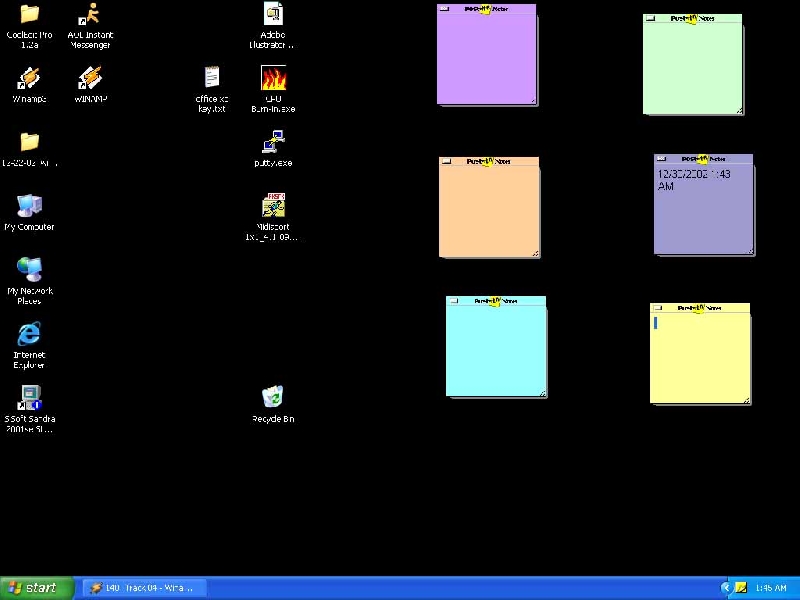The height and width of the screenshot is (600, 800).
Task: Click the date text in the blue-violet note
Action: 693,180
